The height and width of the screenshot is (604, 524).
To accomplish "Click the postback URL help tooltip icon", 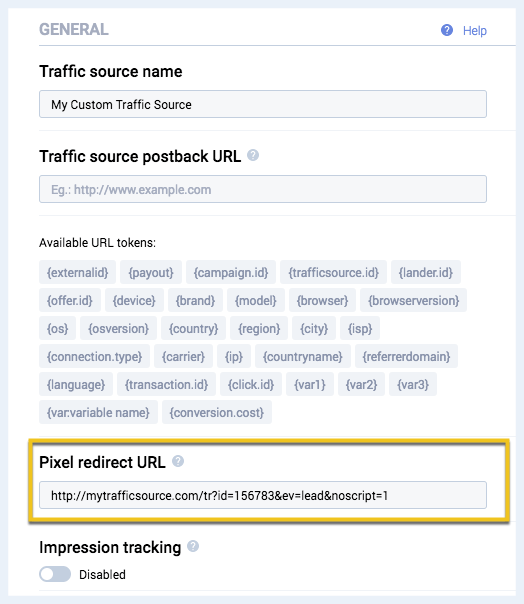I will click(253, 155).
